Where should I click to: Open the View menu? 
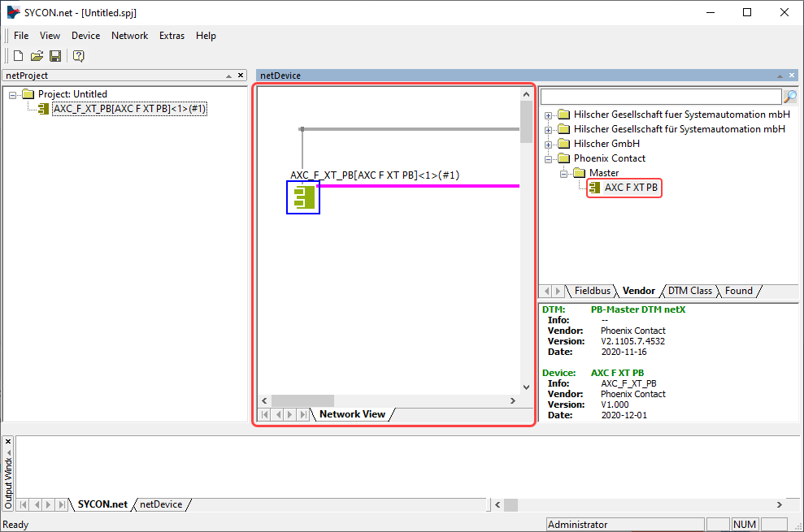coord(50,36)
